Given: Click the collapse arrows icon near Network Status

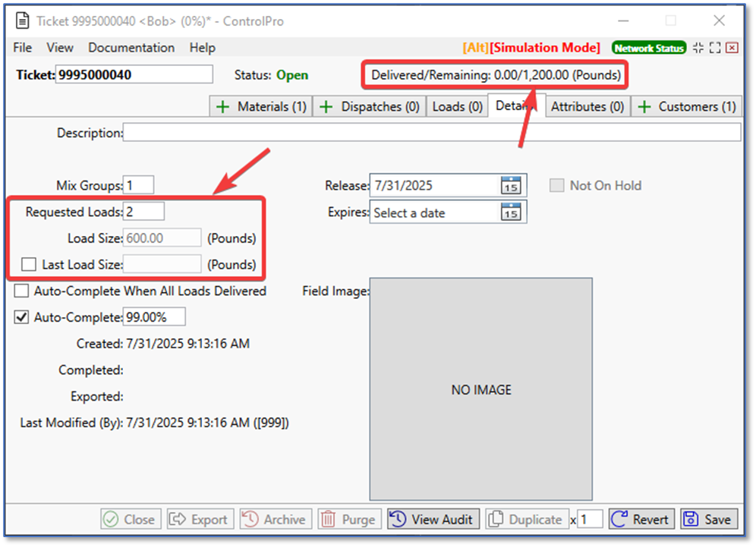Looking at the screenshot, I should [698, 48].
